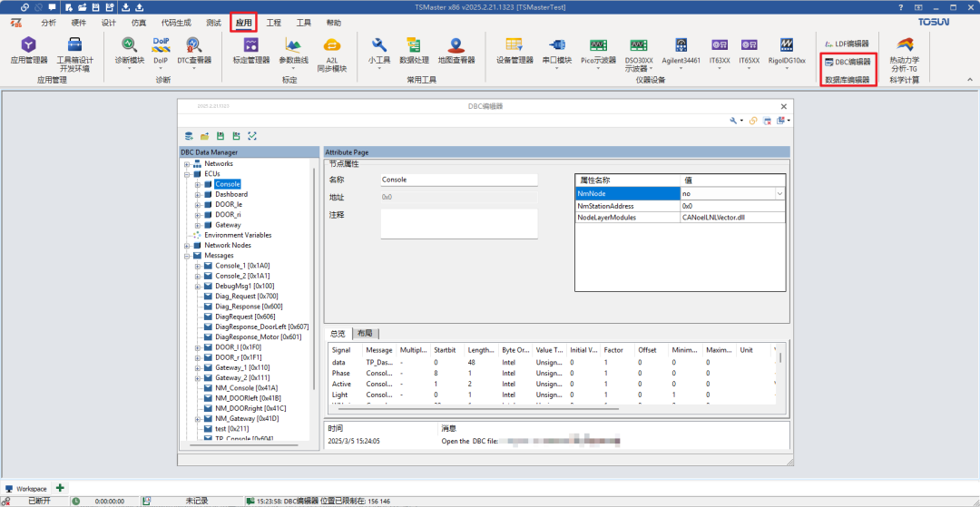Add a new workspace with plus button
This screenshot has height=507, width=980.
pos(60,488)
